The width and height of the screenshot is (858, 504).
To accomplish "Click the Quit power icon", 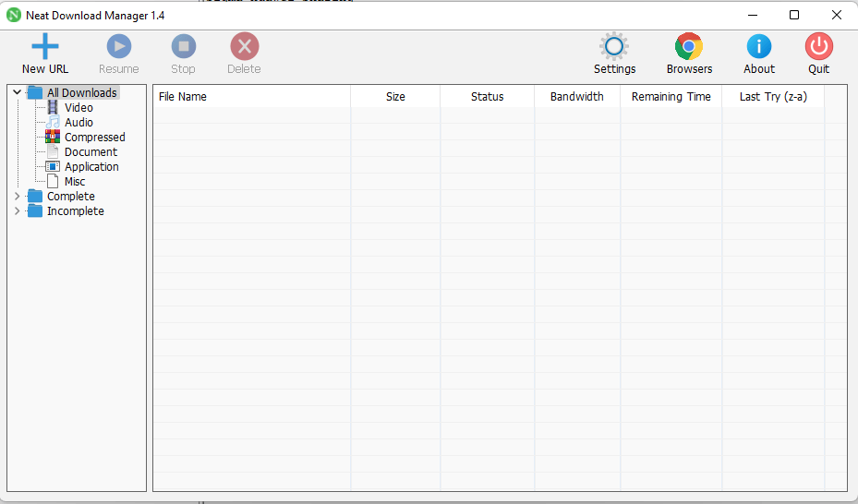I will (x=818, y=46).
